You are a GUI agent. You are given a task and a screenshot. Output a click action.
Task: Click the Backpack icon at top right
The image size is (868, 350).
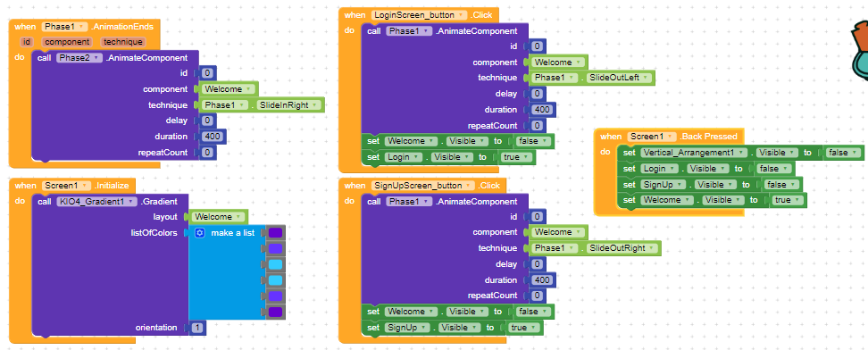tap(859, 50)
